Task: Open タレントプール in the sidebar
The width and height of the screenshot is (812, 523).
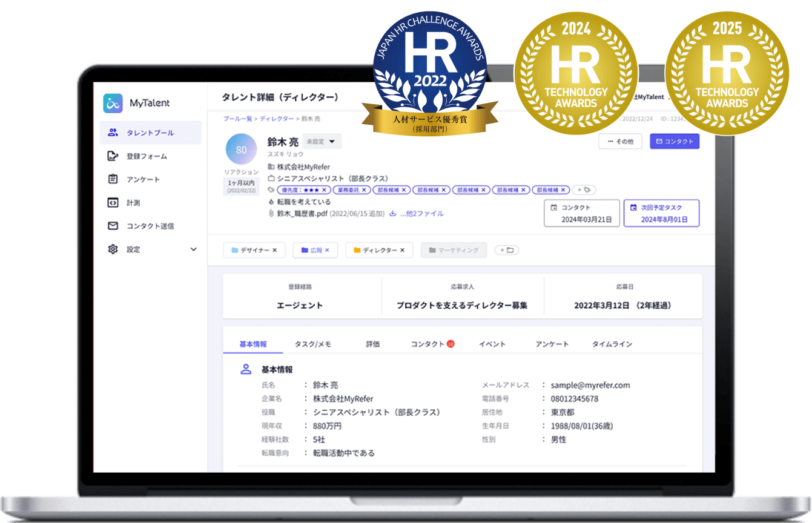Action: (150, 133)
